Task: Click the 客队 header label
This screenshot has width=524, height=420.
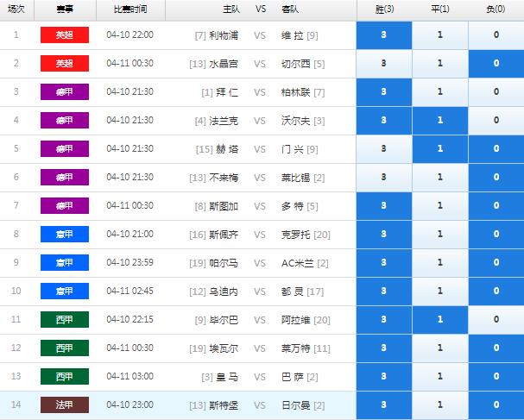Action: 290,9
